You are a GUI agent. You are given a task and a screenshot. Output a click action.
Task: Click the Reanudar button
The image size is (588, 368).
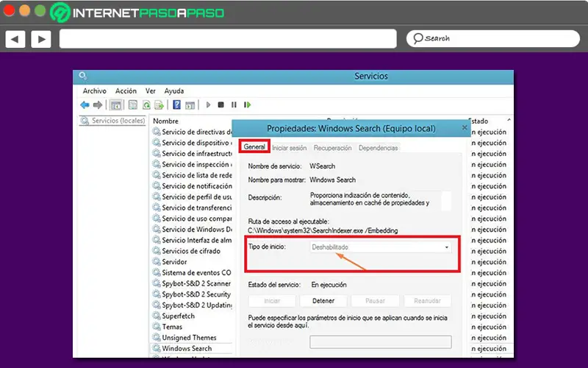coord(428,301)
